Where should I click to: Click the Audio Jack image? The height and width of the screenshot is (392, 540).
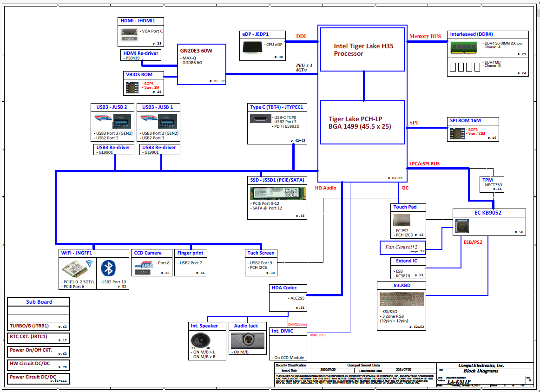pos(248,341)
